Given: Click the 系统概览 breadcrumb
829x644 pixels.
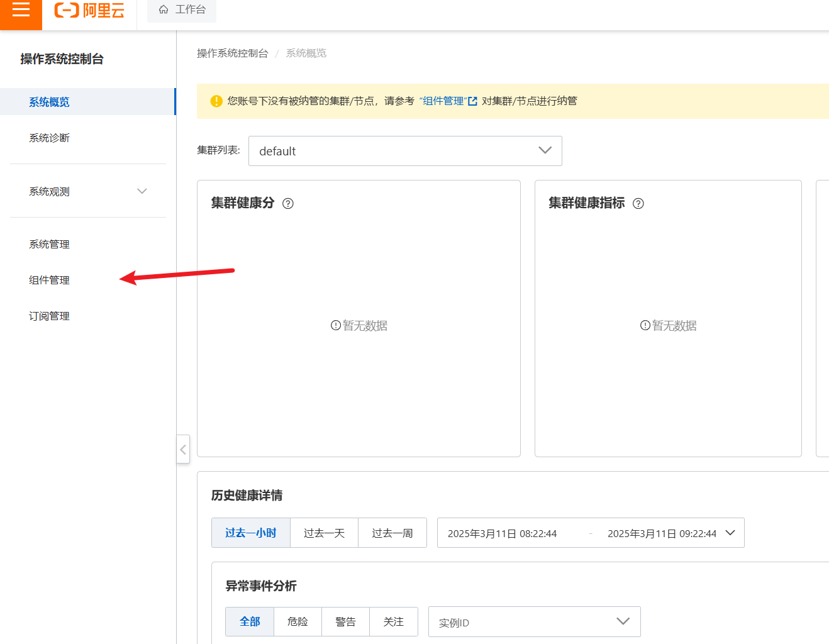Looking at the screenshot, I should pyautogui.click(x=306, y=53).
